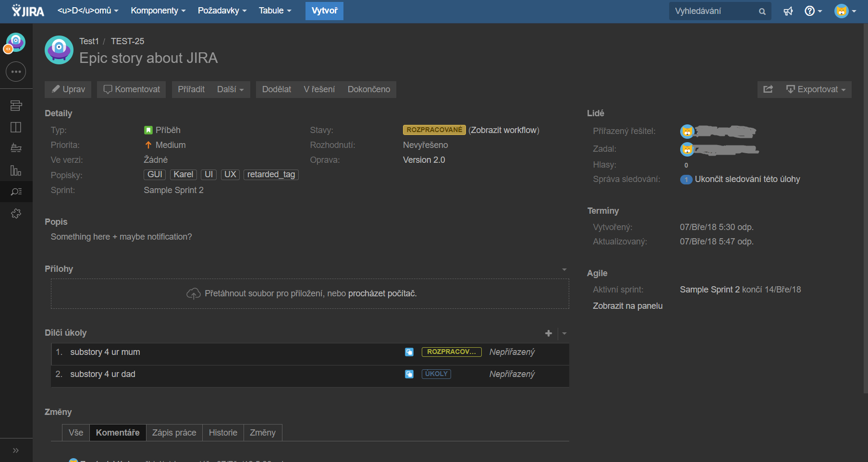
Task: Click the retarded_tag label
Action: (271, 174)
